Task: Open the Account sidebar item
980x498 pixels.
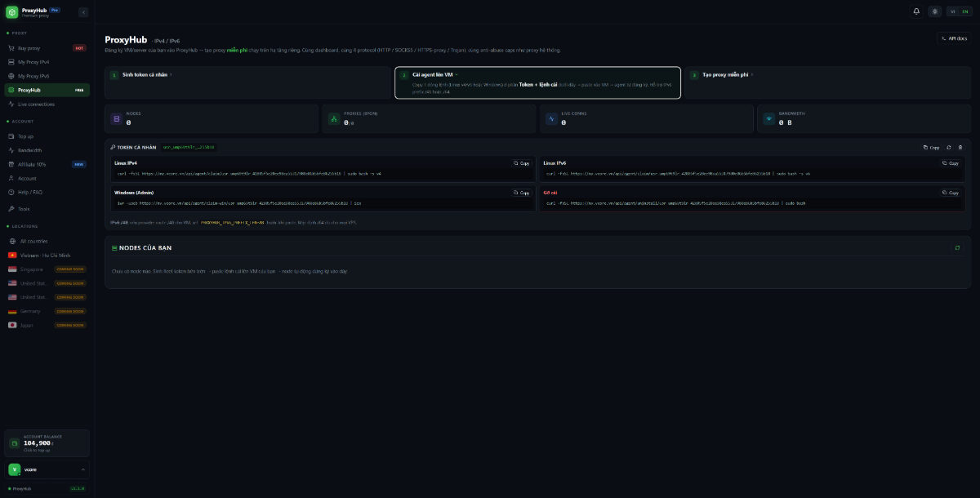Action: click(46, 178)
